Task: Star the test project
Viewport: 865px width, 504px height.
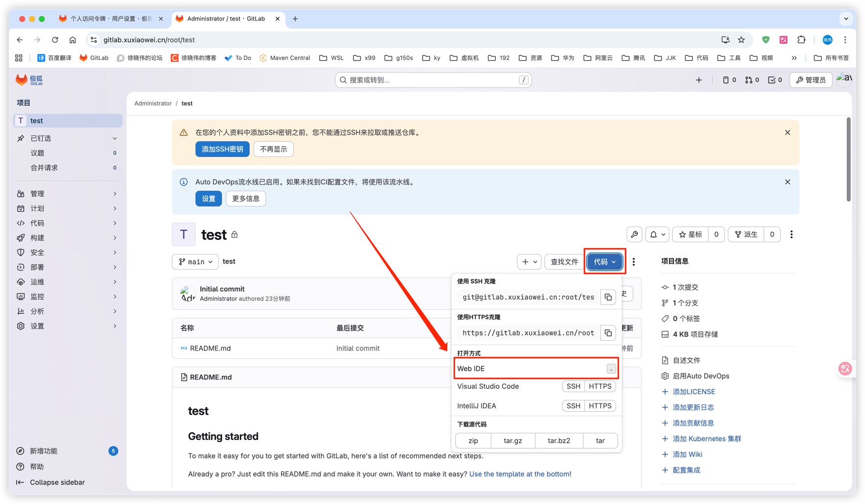Action: point(690,235)
